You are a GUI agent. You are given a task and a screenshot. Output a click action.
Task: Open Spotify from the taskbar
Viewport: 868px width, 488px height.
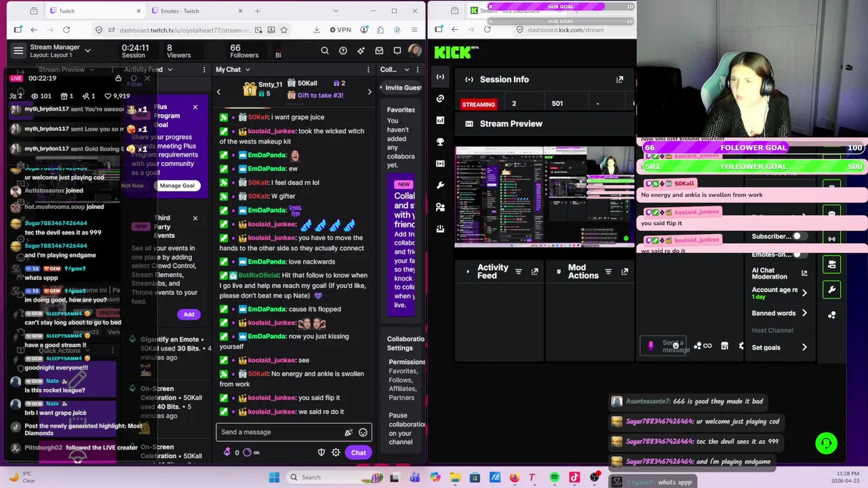pos(555,477)
